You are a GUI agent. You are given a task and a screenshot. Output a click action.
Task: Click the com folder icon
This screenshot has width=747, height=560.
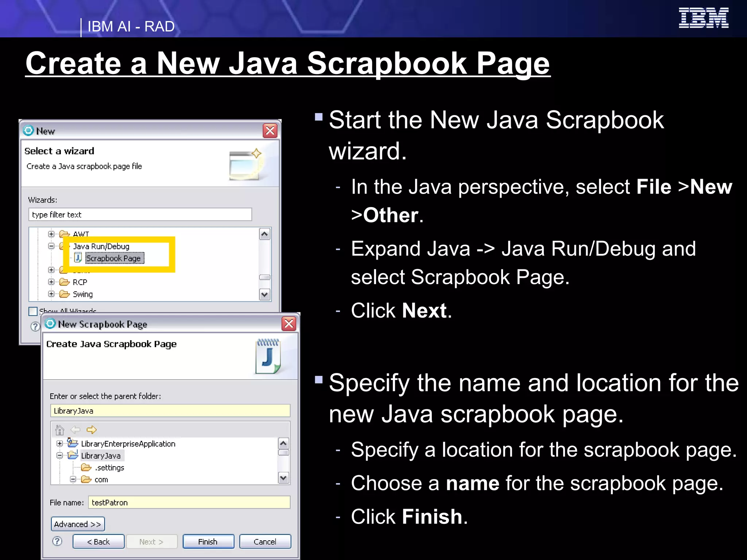coord(86,479)
